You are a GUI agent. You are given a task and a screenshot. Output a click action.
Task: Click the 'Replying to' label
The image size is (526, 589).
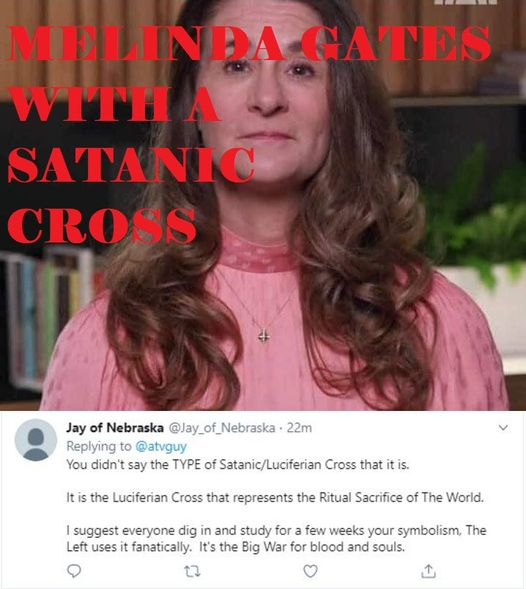point(99,446)
